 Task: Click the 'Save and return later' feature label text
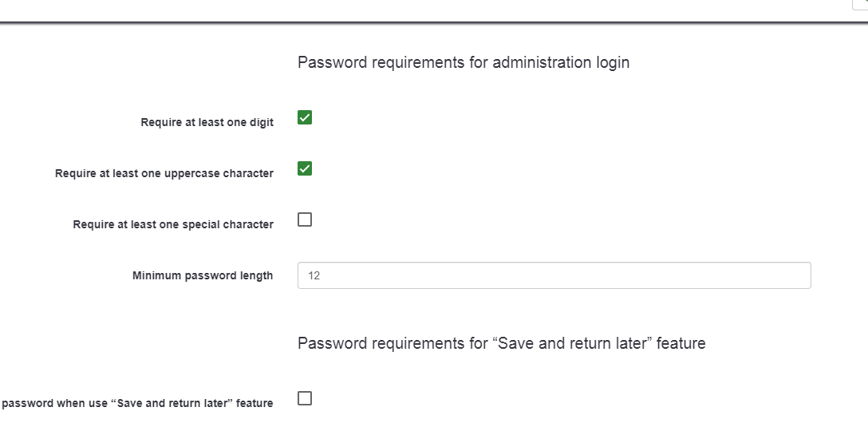pyautogui.click(x=137, y=403)
